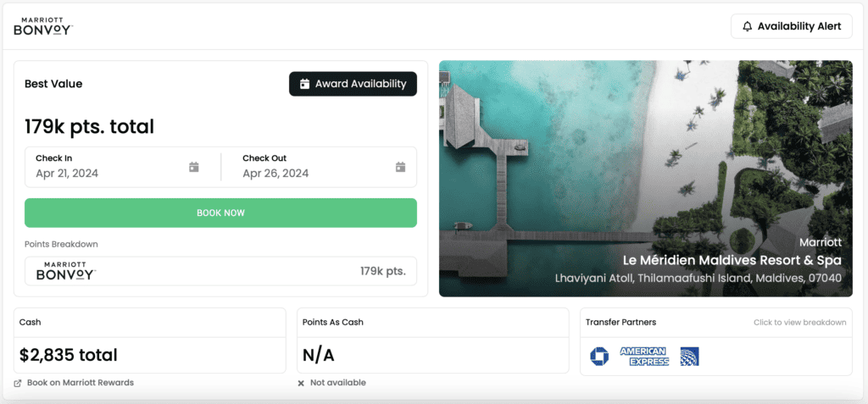Viewport: 868px width, 404px height.
Task: Click the Bonvoy logo under Points Breakdown
Action: tap(66, 272)
